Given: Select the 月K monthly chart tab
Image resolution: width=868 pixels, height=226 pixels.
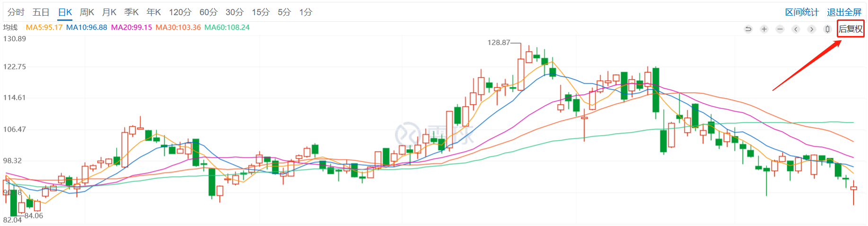Looking at the screenshot, I should click(x=109, y=12).
